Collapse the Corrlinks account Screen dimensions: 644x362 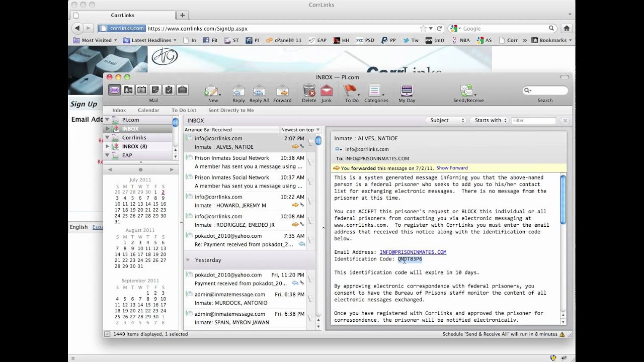pyautogui.click(x=107, y=137)
